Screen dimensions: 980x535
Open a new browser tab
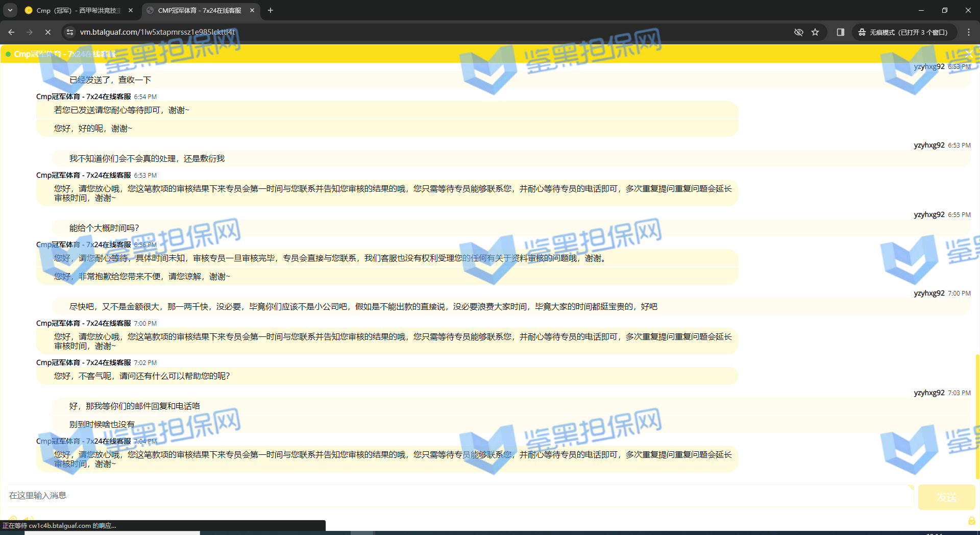[271, 10]
